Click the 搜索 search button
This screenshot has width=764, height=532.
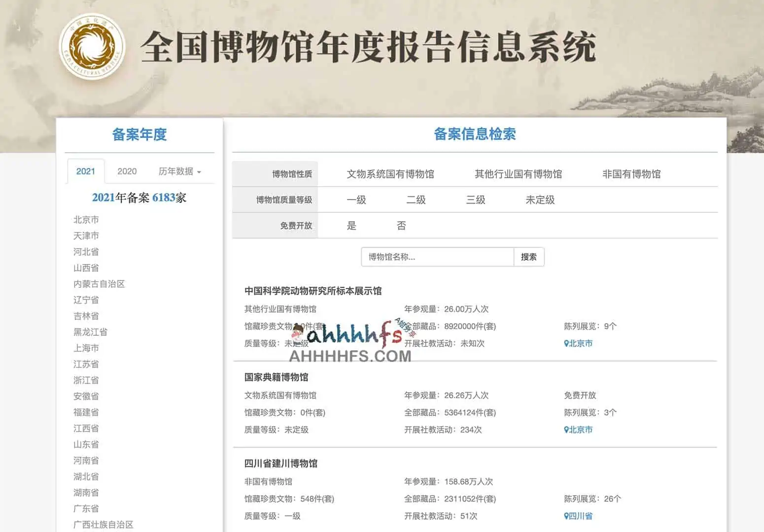tap(529, 257)
